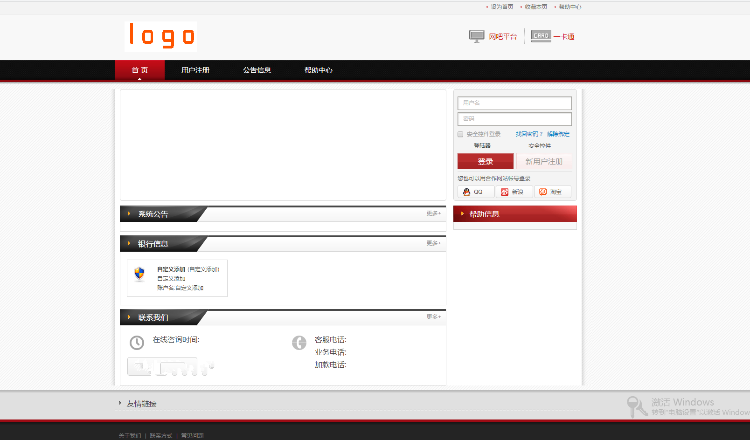Image resolution: width=750 pixels, height=440 pixels.
Task: Sign in via the orange Taobao icon
Action: 543,192
